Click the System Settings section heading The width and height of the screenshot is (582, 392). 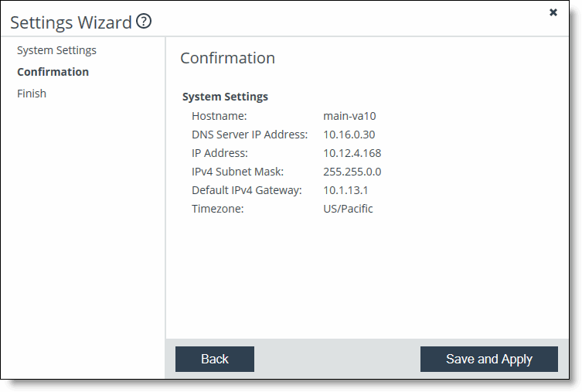point(225,97)
